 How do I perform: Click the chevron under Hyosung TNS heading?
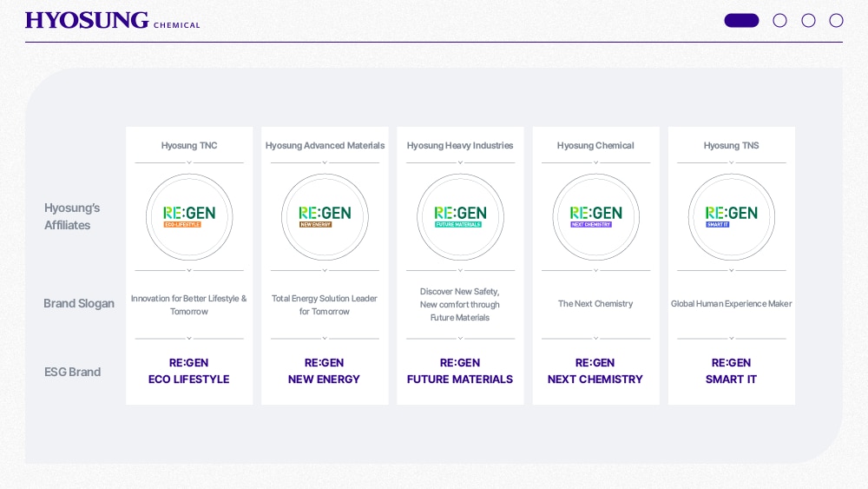click(x=731, y=162)
